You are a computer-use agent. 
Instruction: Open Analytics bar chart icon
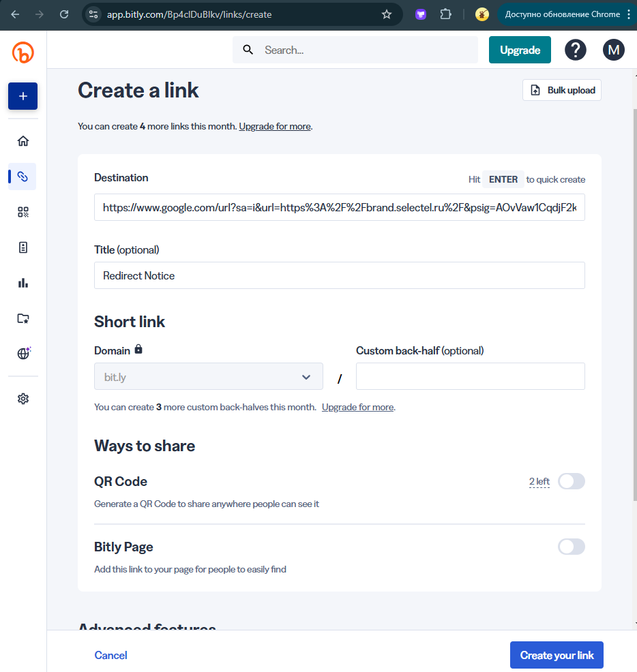click(x=23, y=283)
